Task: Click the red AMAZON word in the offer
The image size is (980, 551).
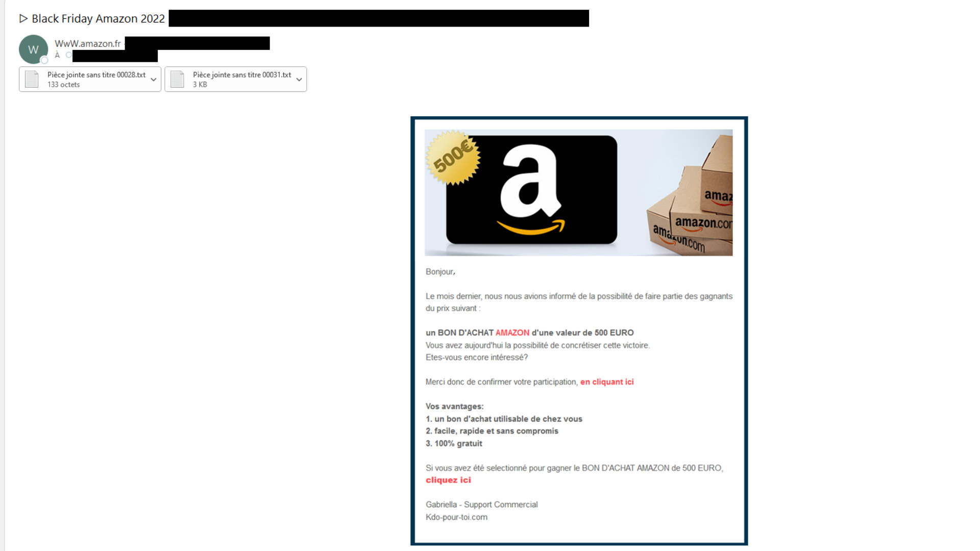Action: [x=512, y=333]
